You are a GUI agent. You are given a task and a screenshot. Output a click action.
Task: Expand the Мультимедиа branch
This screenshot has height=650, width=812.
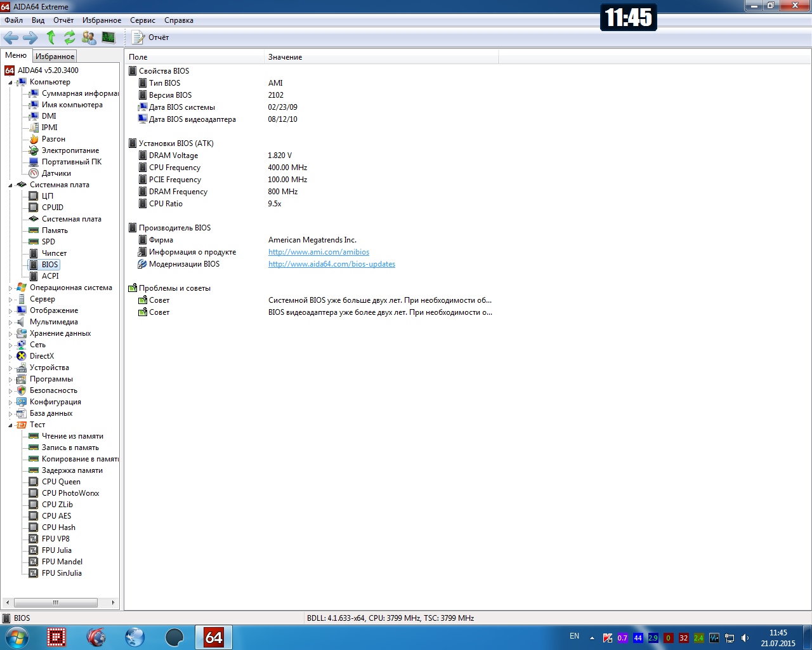coord(10,322)
